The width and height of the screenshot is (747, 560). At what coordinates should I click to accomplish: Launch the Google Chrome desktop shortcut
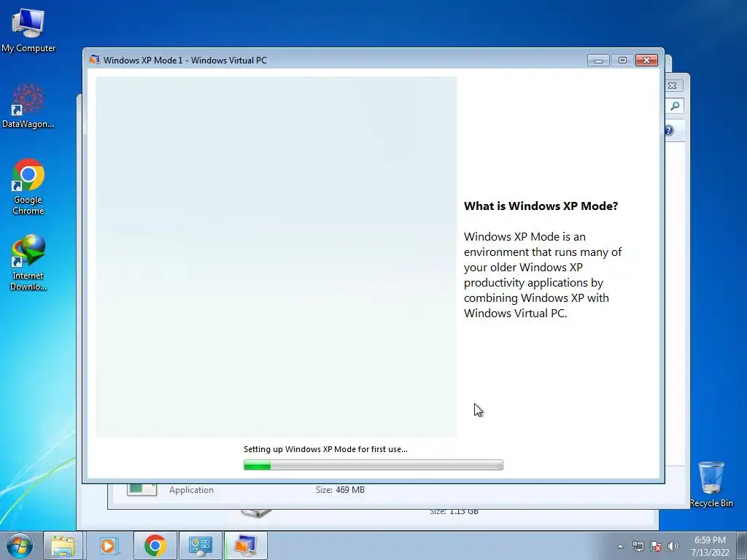pyautogui.click(x=28, y=187)
